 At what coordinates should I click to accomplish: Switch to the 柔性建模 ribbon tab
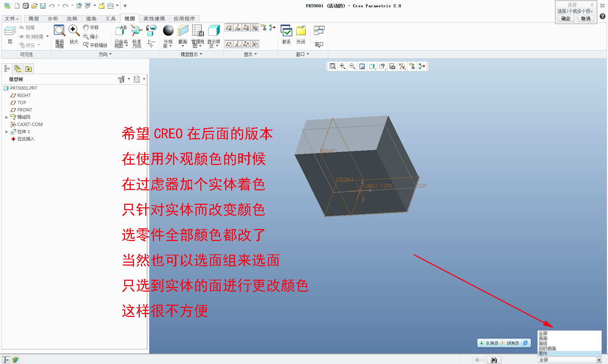(154, 18)
